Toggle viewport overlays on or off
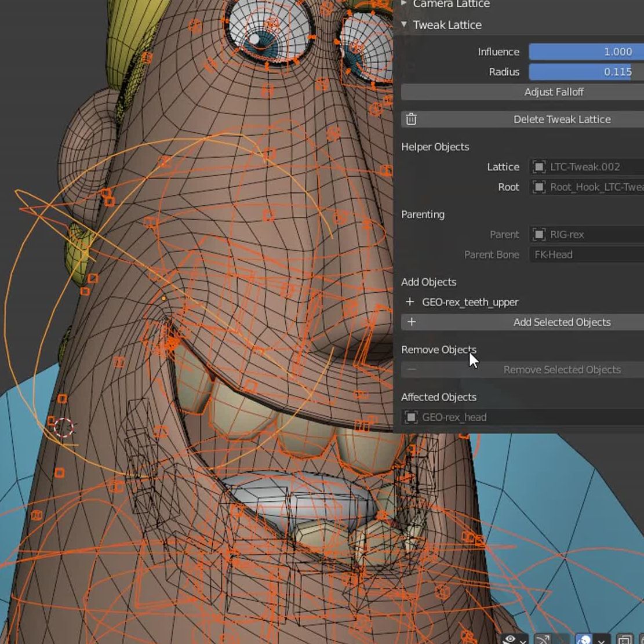The image size is (644, 644). (584, 639)
